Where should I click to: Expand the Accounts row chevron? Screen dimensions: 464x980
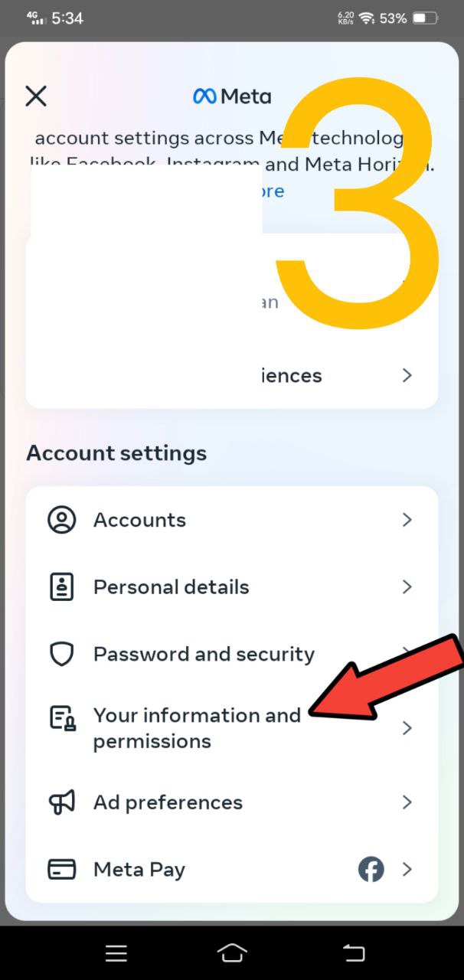407,520
